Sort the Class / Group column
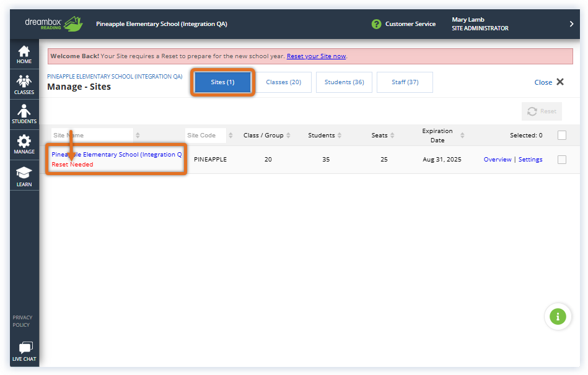 288,136
